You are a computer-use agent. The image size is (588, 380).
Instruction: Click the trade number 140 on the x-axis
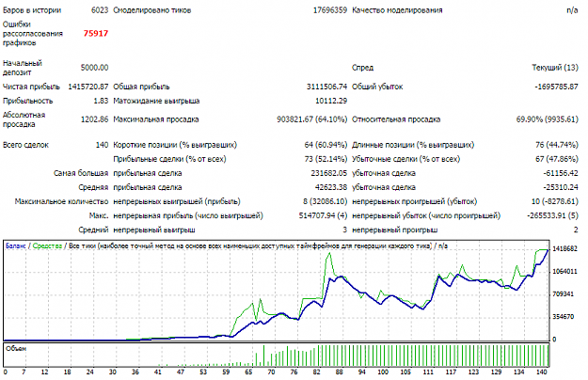(x=542, y=372)
